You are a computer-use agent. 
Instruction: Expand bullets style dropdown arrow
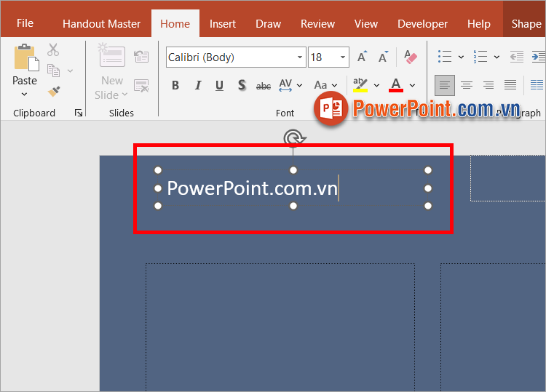(x=461, y=57)
